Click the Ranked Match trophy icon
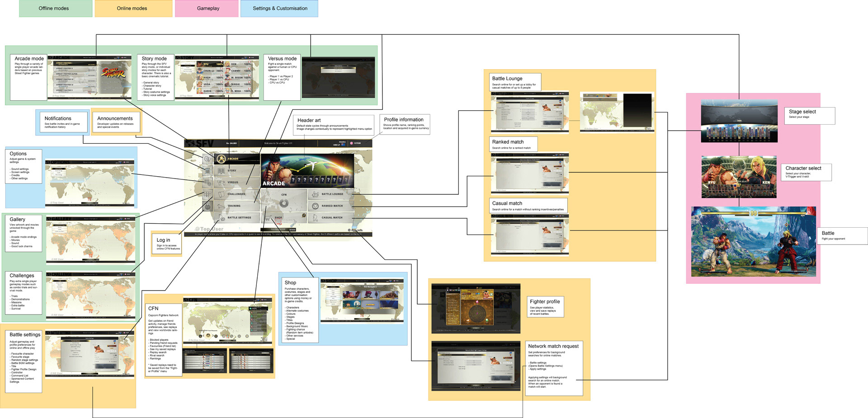Viewport: 868px width, 418px height. click(315, 206)
